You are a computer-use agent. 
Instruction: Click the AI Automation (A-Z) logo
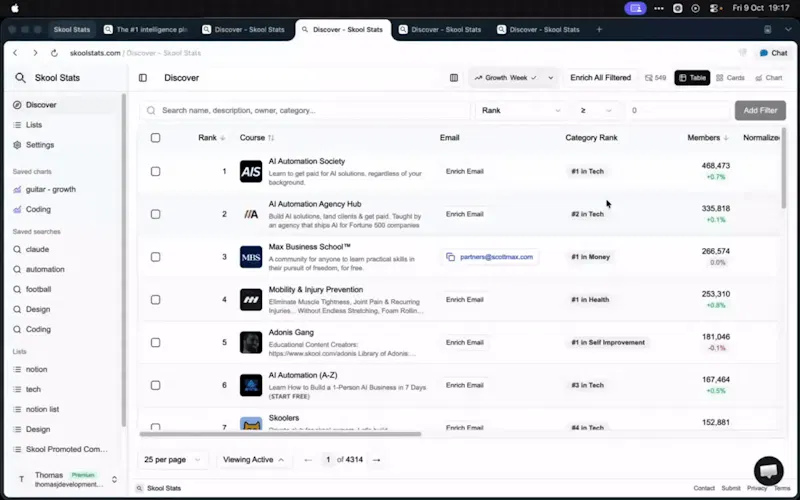[x=251, y=385]
